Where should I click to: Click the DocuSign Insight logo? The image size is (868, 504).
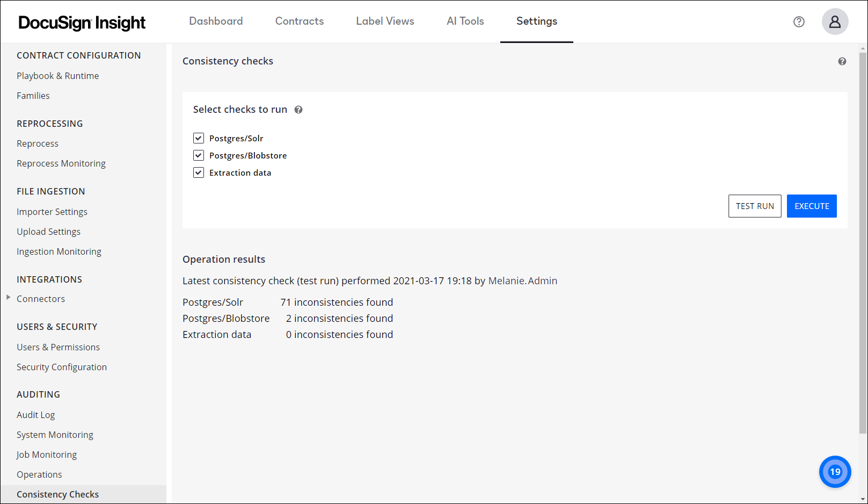82,22
